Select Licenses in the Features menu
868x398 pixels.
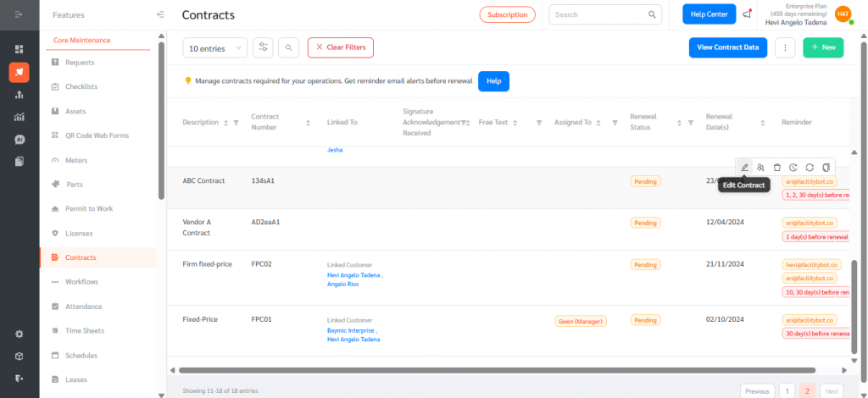click(79, 233)
